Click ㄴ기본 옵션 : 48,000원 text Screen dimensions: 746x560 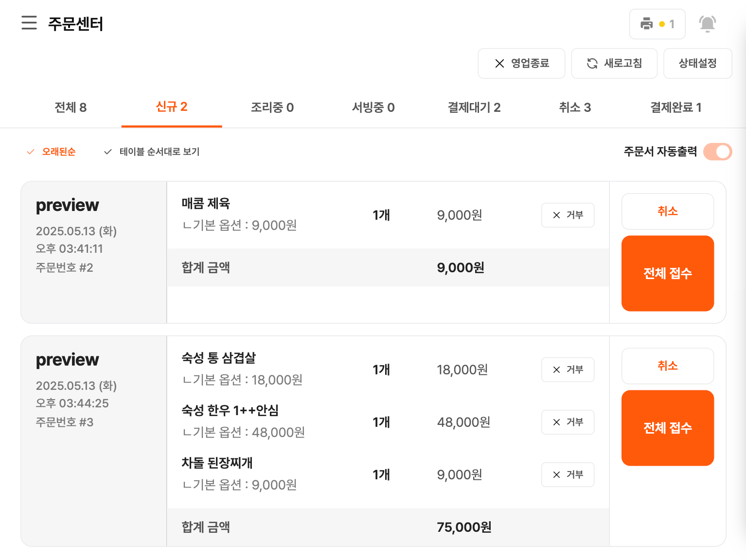[244, 432]
